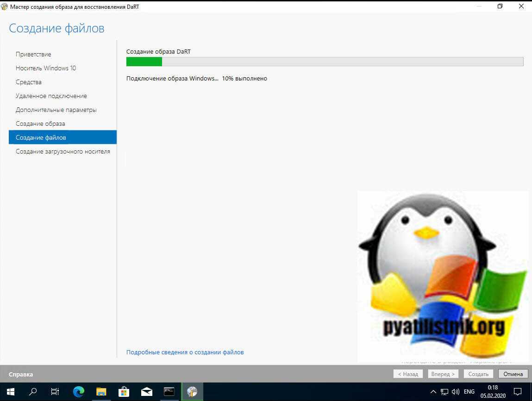Click the DaRT wizard taskbar icon
Screen dimensions: 532x401
(x=192, y=391)
